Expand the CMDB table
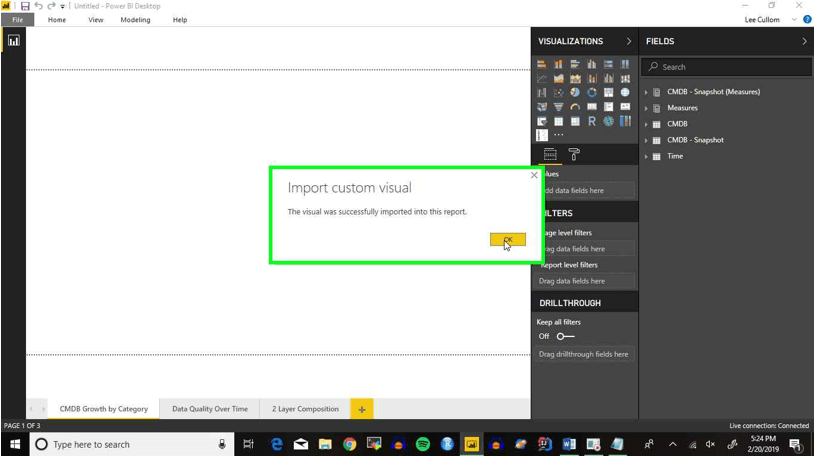The height and width of the screenshot is (456, 816). [646, 124]
